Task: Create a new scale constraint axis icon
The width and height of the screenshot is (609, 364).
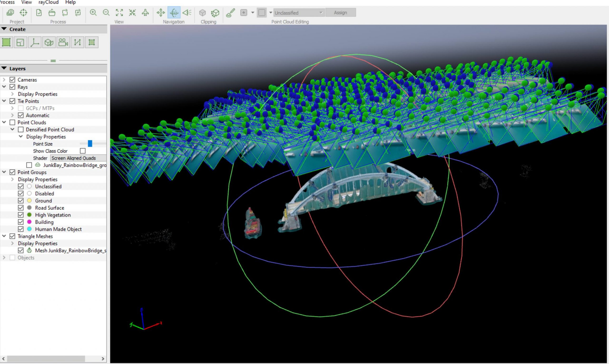Action: (34, 42)
